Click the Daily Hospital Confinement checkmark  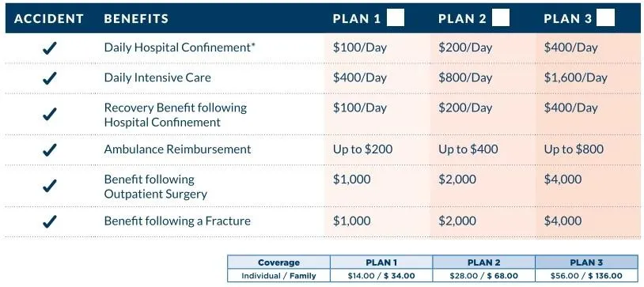pyautogui.click(x=50, y=48)
